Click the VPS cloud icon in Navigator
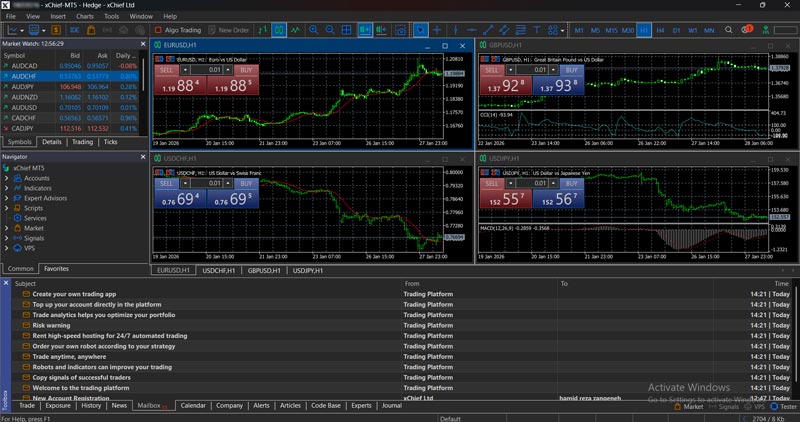Image resolution: width=800 pixels, height=422 pixels. 16,248
